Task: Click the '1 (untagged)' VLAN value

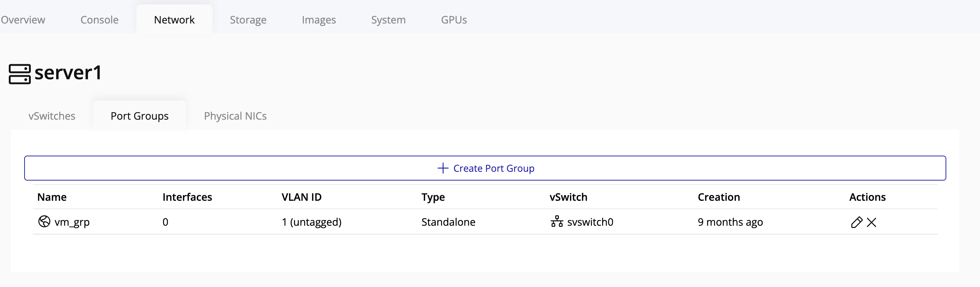Action: click(312, 222)
